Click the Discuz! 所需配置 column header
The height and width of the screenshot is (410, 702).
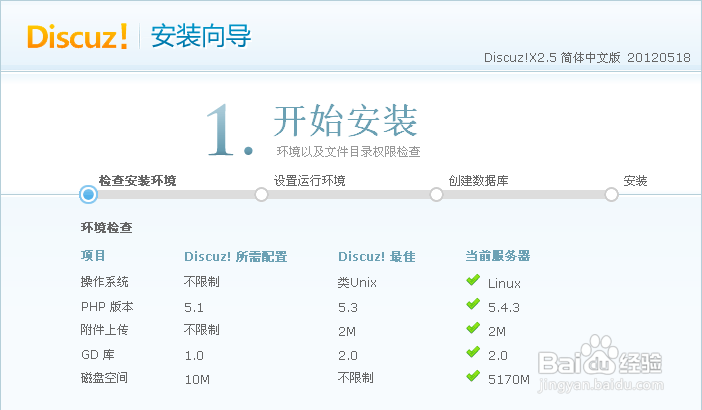[235, 256]
